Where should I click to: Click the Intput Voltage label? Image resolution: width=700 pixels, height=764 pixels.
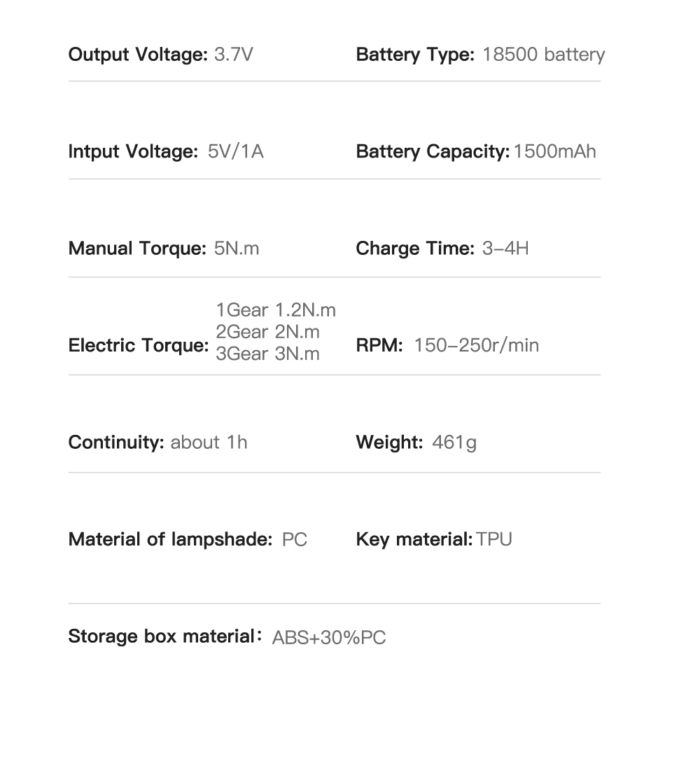click(133, 152)
